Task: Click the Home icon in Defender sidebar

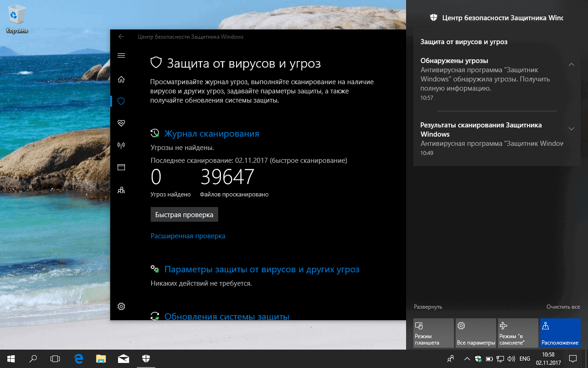Action: click(x=121, y=79)
